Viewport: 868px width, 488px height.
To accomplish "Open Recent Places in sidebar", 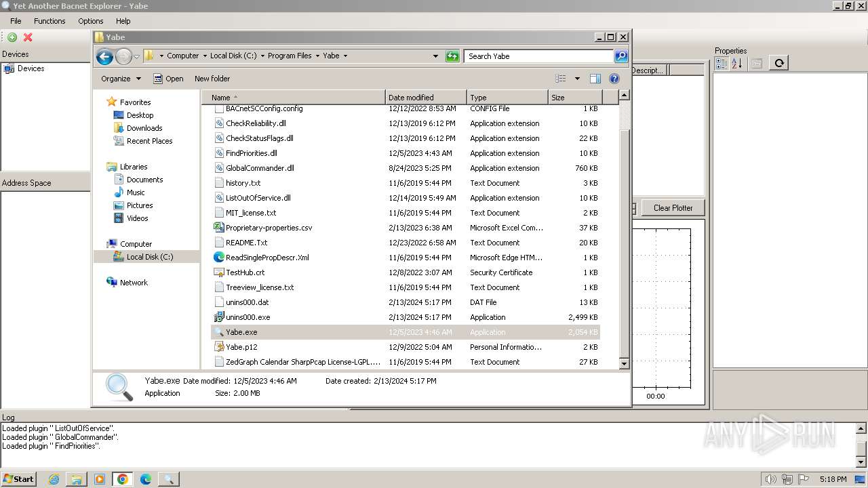I will click(x=149, y=141).
